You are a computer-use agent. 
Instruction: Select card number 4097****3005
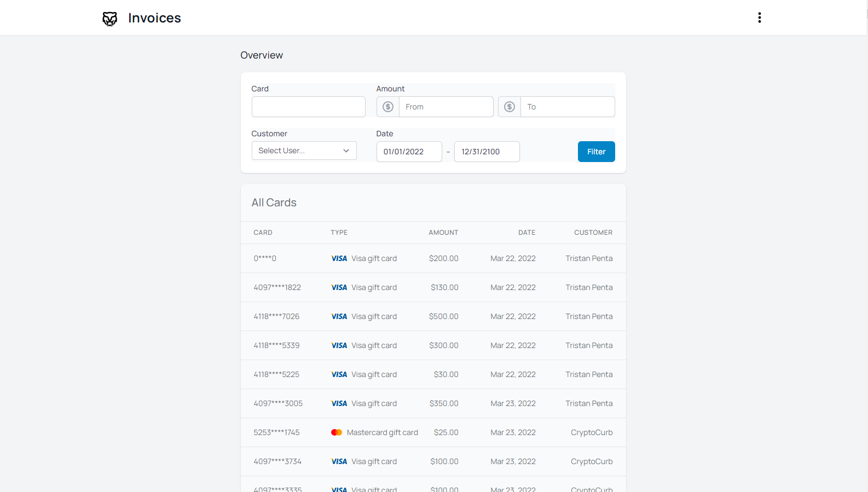(x=278, y=403)
